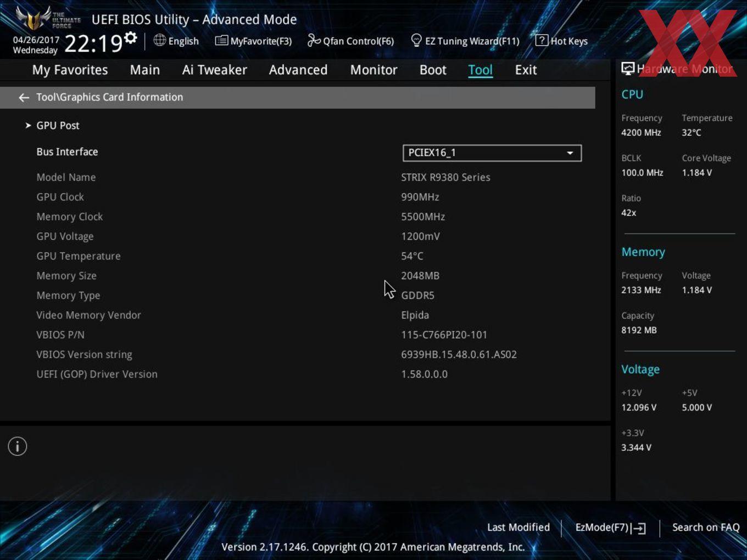Image resolution: width=747 pixels, height=560 pixels.
Task: Click the BCLK 100.0 MHz value
Action: coord(642,173)
